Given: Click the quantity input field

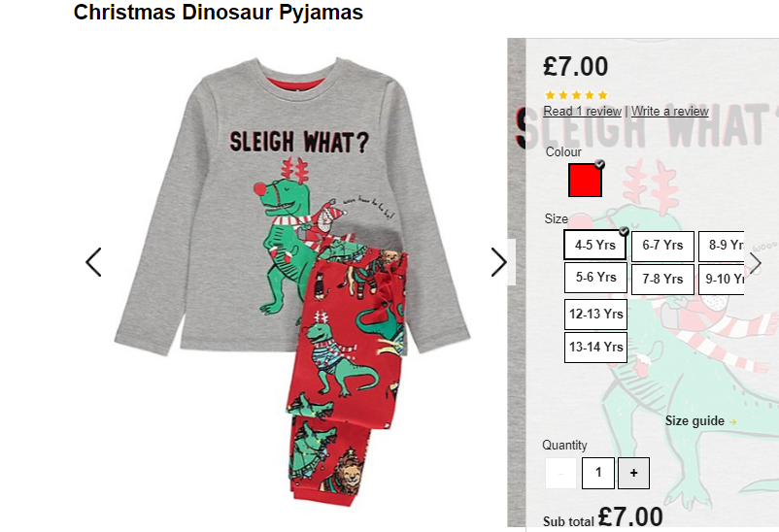Looking at the screenshot, I should click(x=598, y=473).
